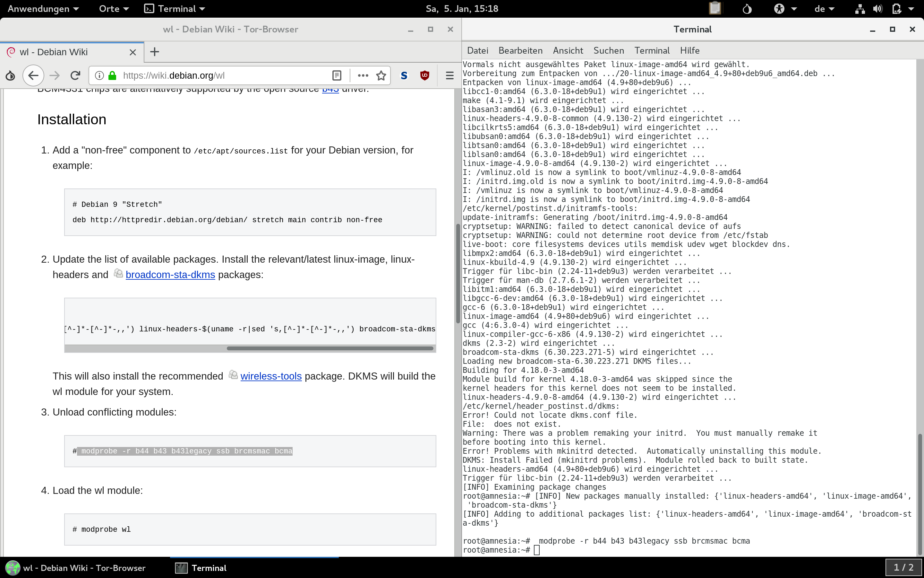The image size is (924, 578).
Task: Follow the b43 driver link
Action: point(330,91)
